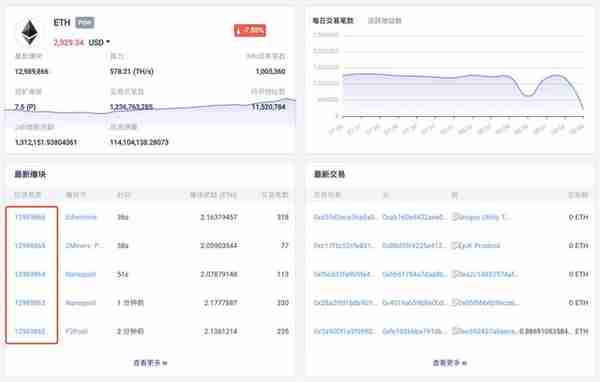The image size is (600, 382).
Task: Open transaction hash in 0.08691063584 ETH row
Action: click(346, 331)
